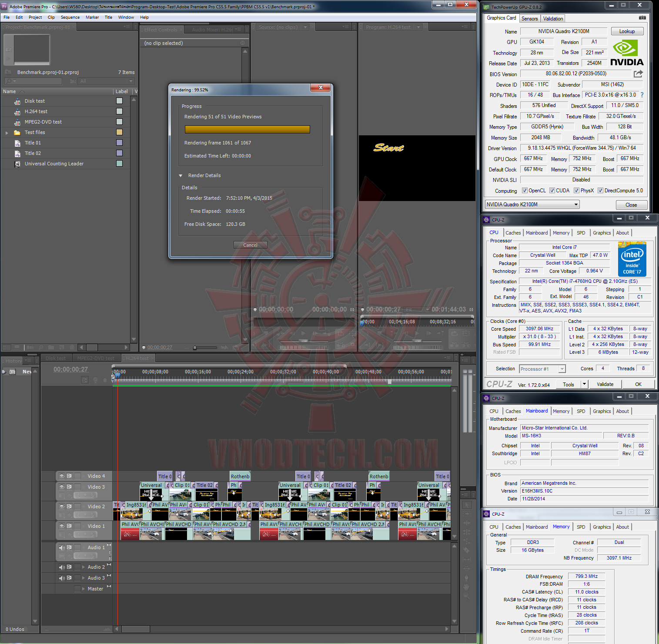Click Project panel Clear trash icon
The image size is (659, 644).
72,347
